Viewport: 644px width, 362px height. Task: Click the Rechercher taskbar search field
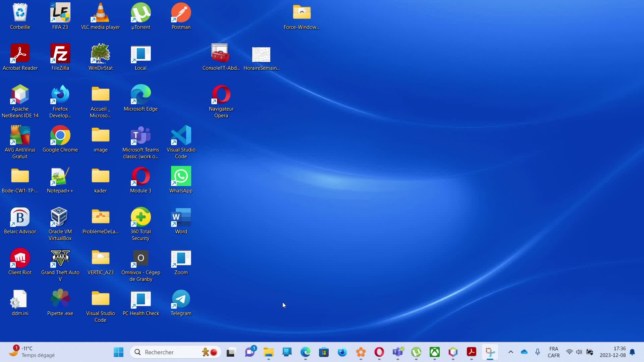click(175, 352)
